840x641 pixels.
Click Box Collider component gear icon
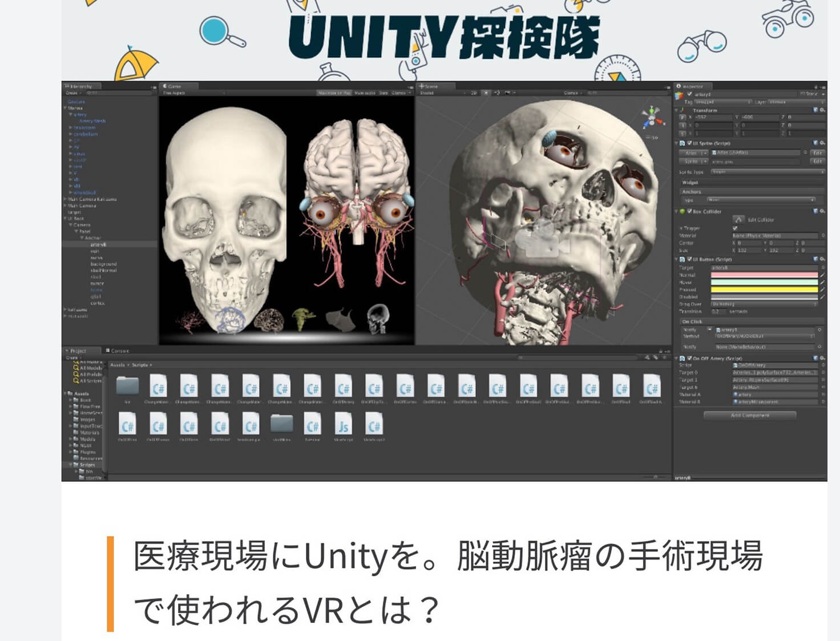pos(822,211)
